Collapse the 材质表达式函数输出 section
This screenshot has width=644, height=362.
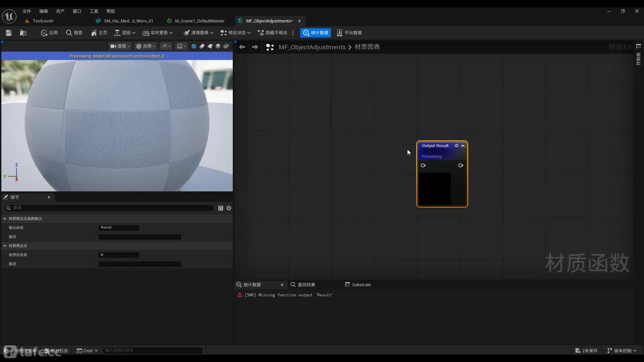5,219
